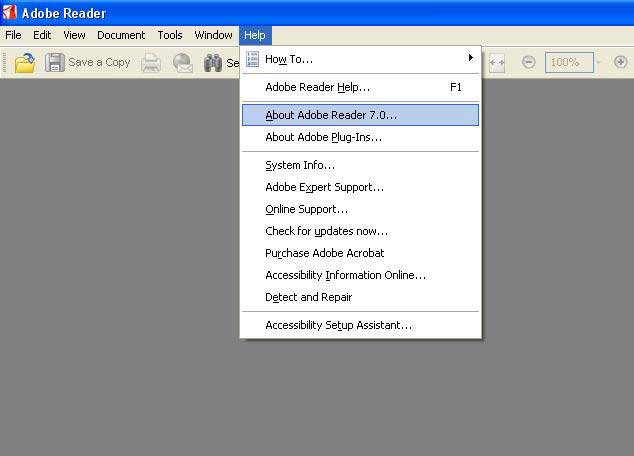
Task: Click the 100% zoom input field
Action: point(569,62)
